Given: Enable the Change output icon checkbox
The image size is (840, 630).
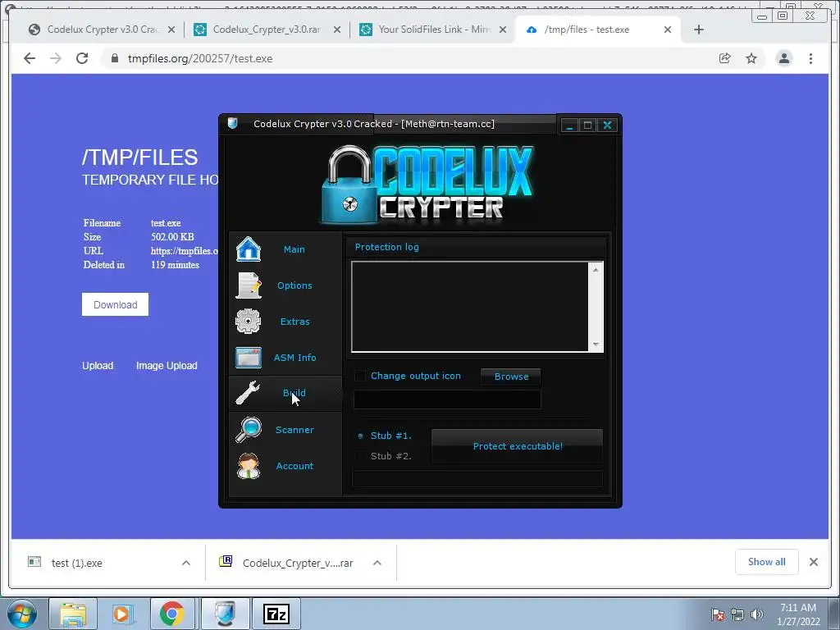Looking at the screenshot, I should pyautogui.click(x=360, y=376).
